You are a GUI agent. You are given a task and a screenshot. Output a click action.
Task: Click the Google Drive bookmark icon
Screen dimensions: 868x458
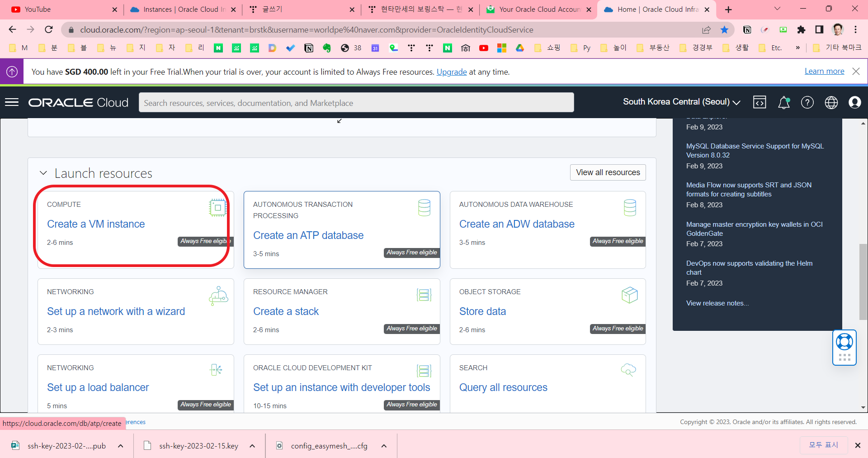(x=520, y=48)
